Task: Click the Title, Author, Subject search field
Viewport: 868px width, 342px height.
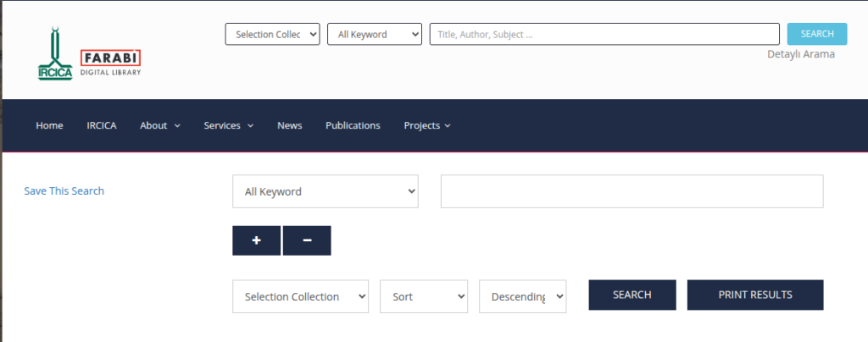Action: point(604,34)
